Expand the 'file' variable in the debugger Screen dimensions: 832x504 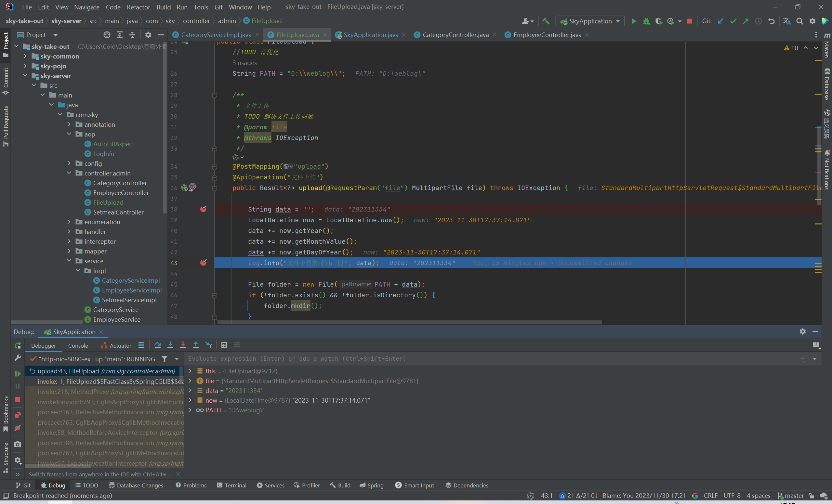coord(190,381)
